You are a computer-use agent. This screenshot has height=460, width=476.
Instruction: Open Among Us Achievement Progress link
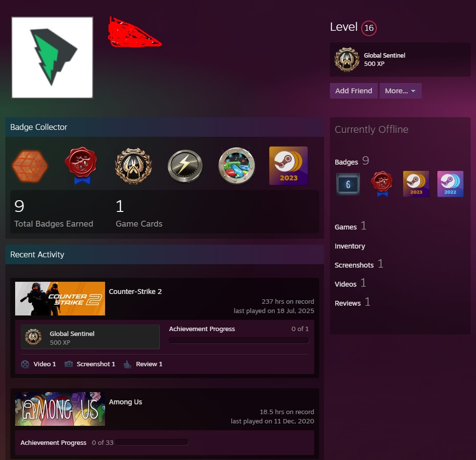click(53, 443)
